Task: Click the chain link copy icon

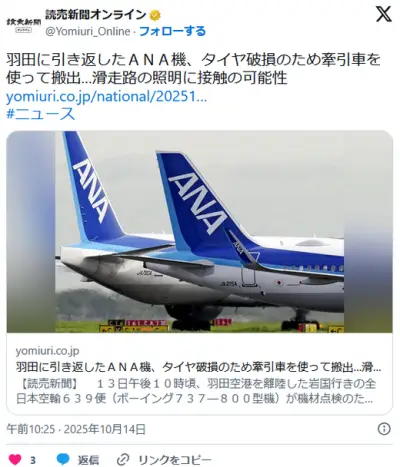Action: [x=123, y=460]
